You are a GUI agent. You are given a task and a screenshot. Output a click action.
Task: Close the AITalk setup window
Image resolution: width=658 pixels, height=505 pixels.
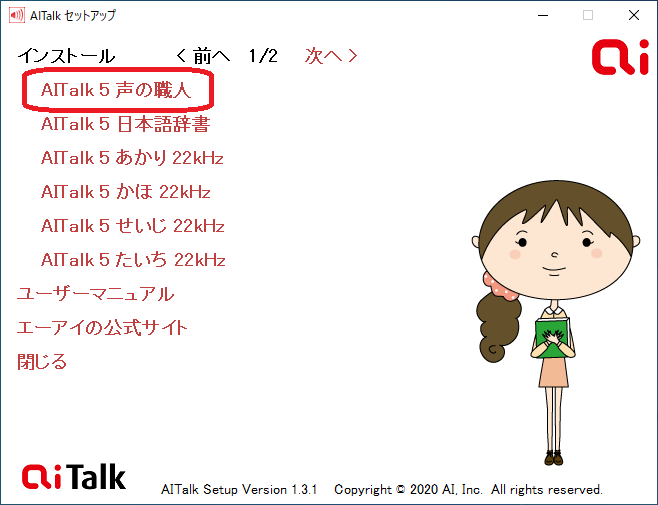[634, 16]
